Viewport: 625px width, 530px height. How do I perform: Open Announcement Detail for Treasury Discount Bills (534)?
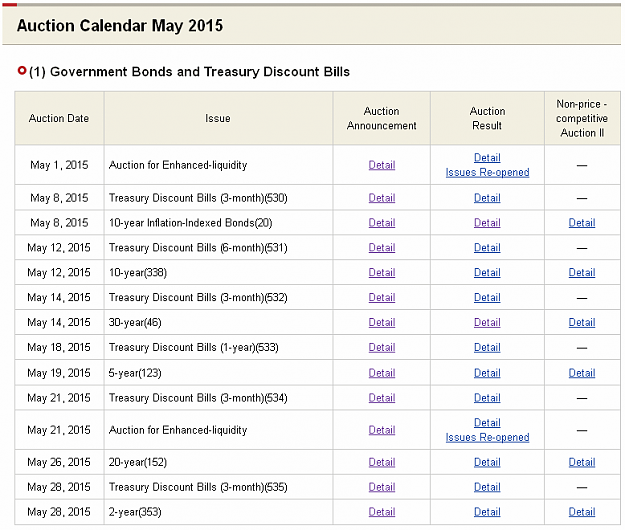point(381,398)
